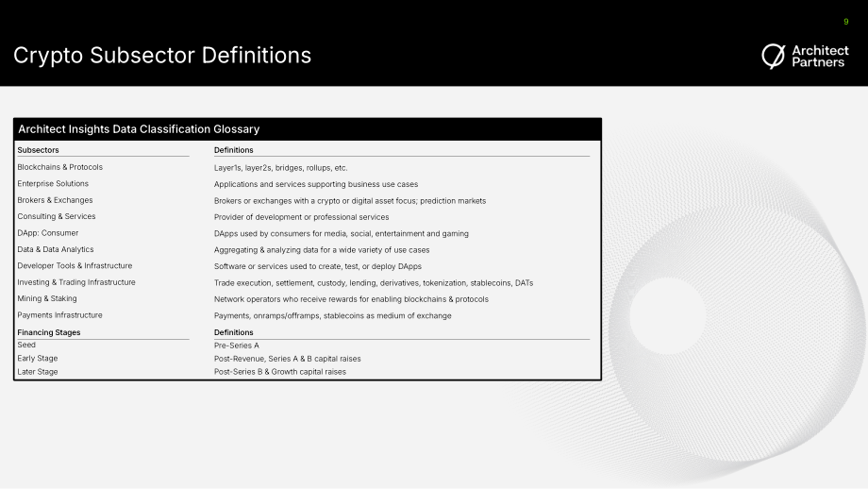
Task: Select the Brokers & Exchanges entry
Action: pos(55,200)
